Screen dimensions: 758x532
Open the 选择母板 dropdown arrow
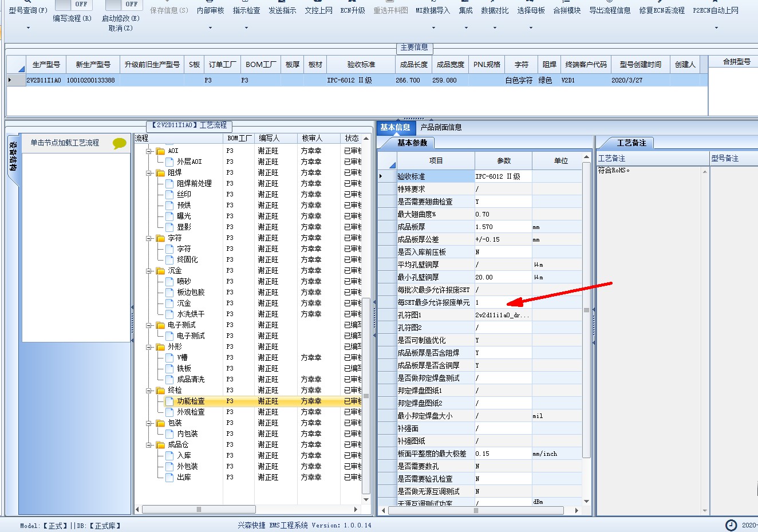pos(531,27)
